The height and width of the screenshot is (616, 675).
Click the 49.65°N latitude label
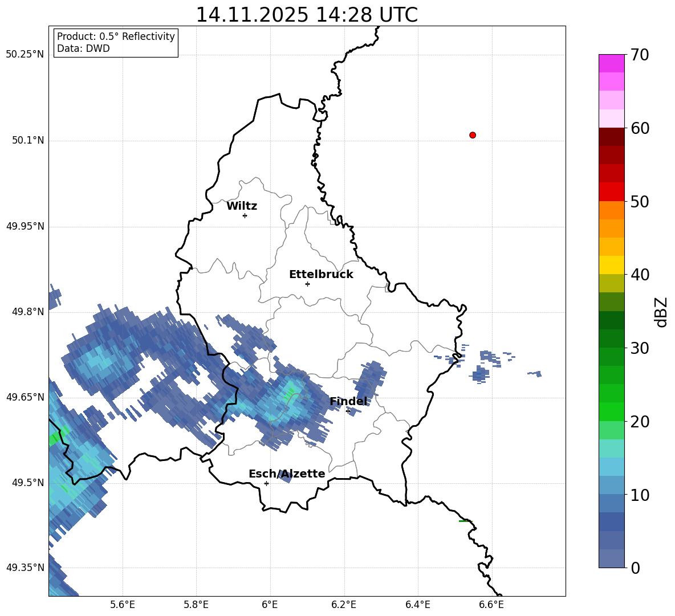(25, 397)
